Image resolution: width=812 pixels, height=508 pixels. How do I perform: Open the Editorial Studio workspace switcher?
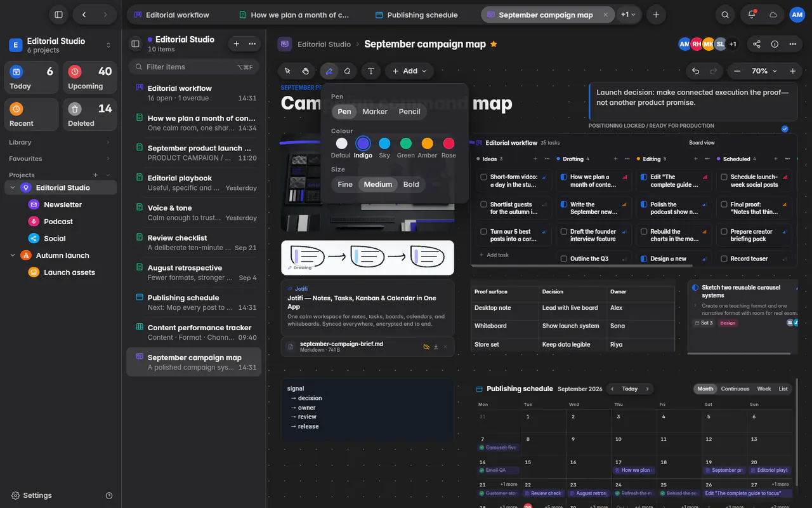[60, 45]
